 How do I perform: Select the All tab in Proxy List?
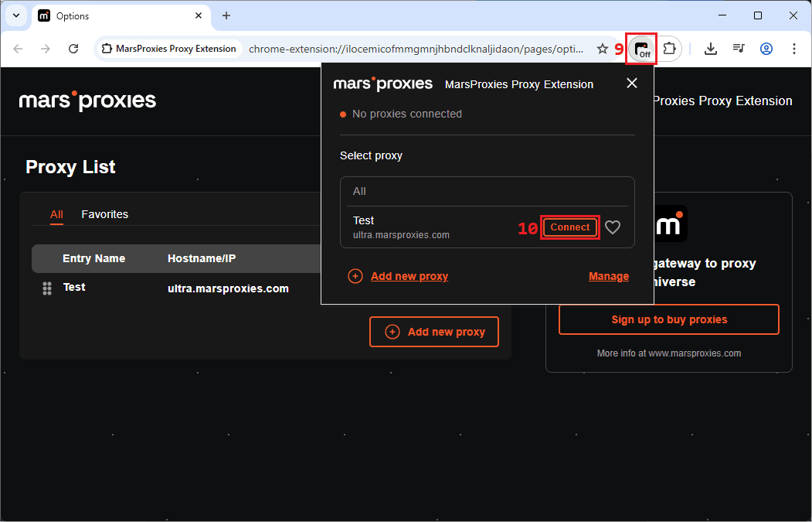coord(56,214)
